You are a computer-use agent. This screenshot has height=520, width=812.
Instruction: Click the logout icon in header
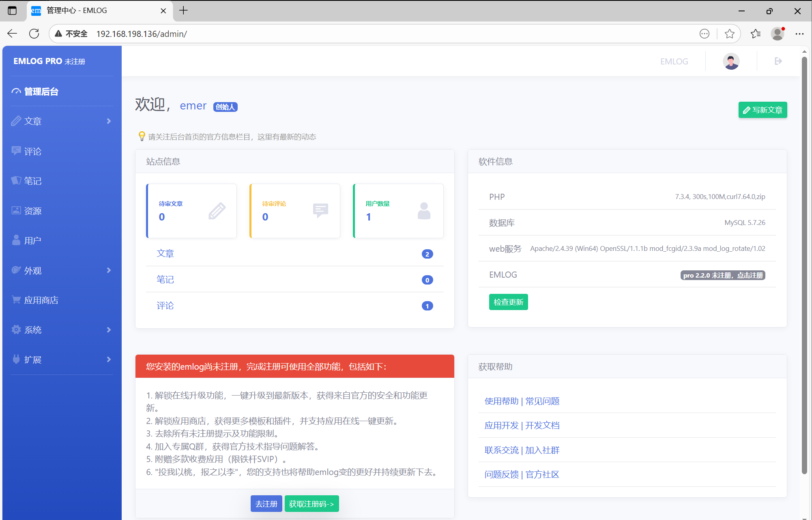(x=778, y=61)
